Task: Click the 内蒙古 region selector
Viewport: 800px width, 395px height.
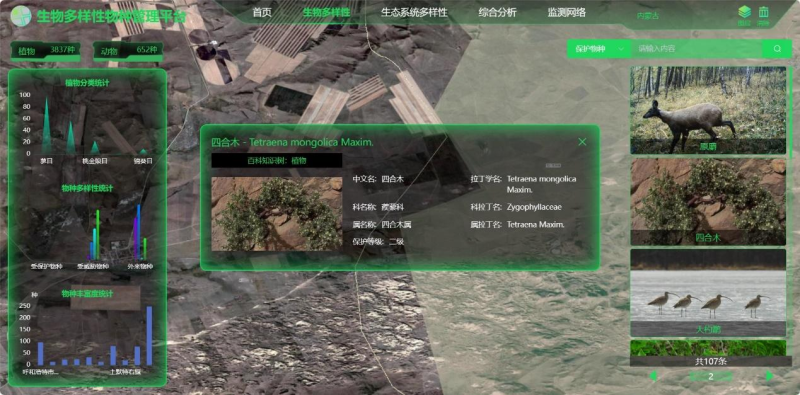Action: pyautogui.click(x=648, y=16)
